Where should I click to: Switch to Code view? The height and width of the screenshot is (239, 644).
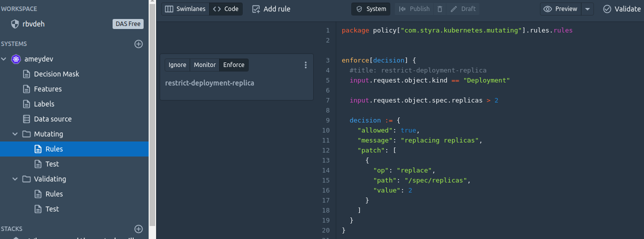tap(226, 9)
